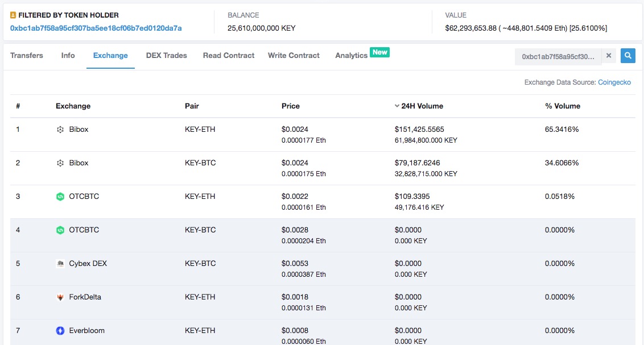The image size is (644, 345).
Task: Open the Analytics tab
Action: (351, 55)
